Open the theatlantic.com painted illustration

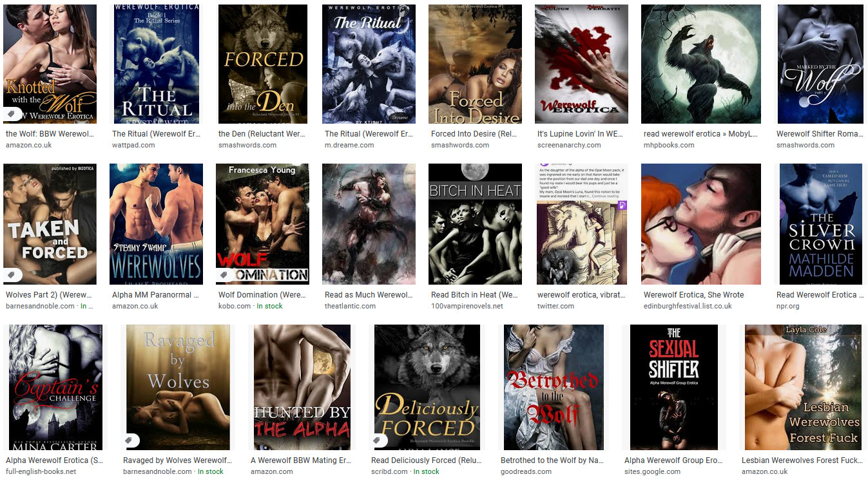(369, 224)
